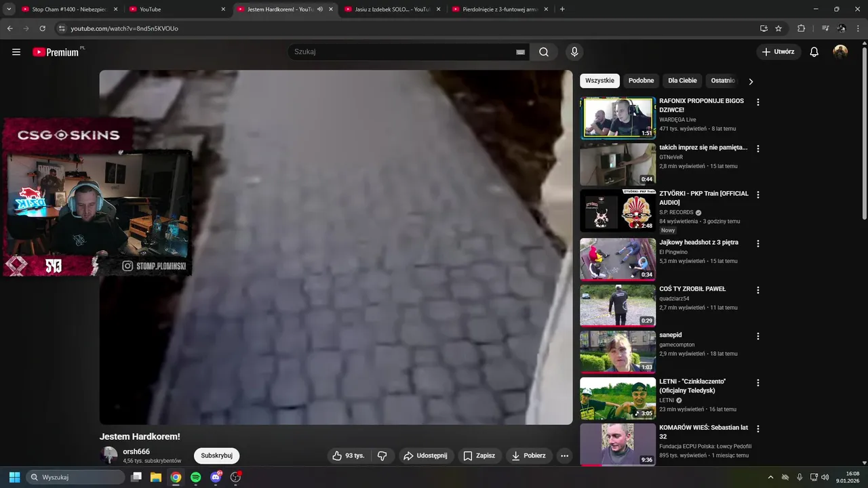Save video with Zapisz button
868x488 pixels.
[x=479, y=456]
